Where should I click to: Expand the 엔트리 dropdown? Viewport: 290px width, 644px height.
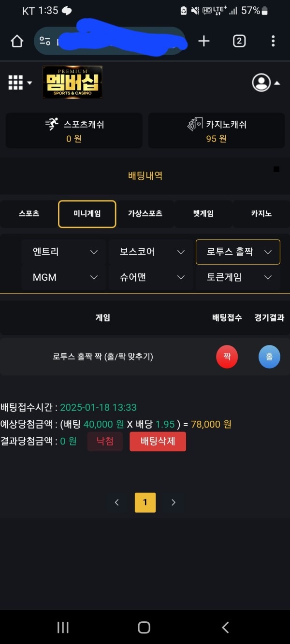[x=63, y=252]
